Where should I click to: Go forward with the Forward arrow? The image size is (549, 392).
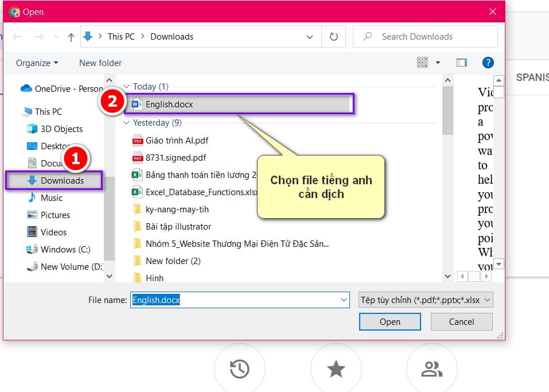(x=39, y=37)
